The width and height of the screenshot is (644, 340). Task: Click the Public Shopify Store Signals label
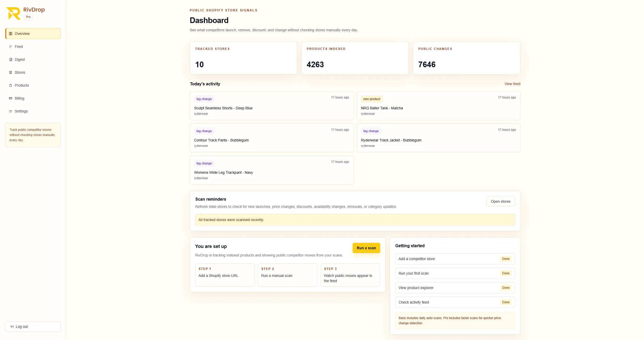point(223,10)
